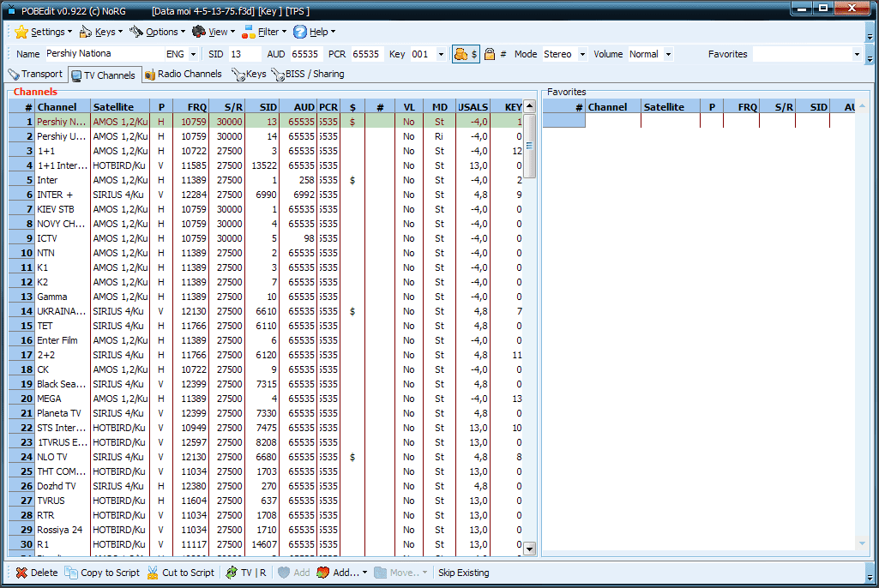Switch to the BISS / Sharing tab

coord(308,74)
